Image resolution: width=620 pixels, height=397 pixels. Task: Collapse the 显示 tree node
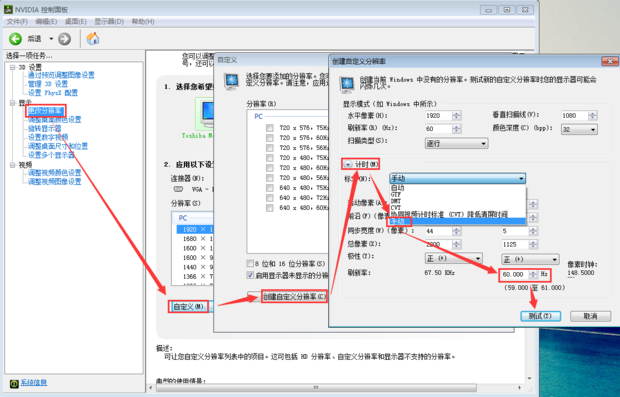(x=13, y=103)
